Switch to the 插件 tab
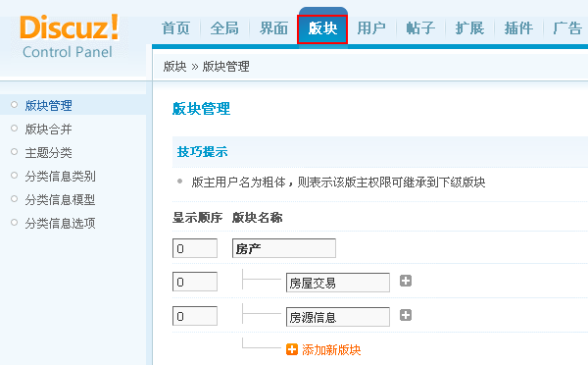Screen dimensions: 588x365 pyautogui.click(x=518, y=28)
